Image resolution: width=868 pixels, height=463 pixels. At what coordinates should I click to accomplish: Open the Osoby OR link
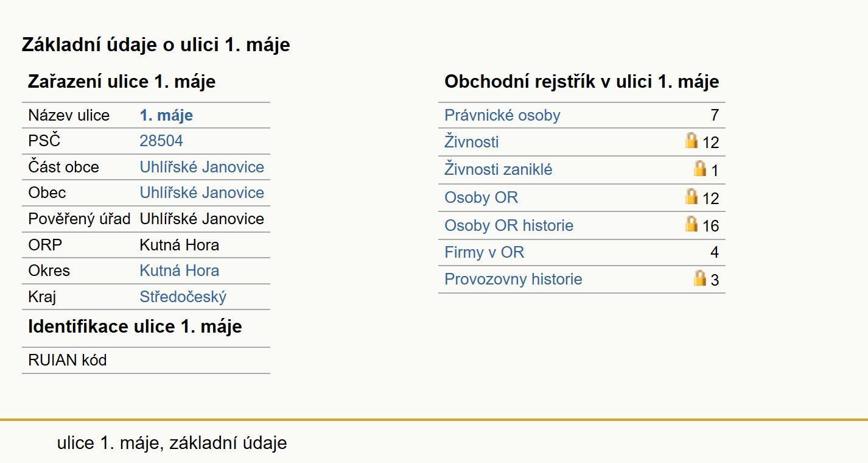coord(481,197)
